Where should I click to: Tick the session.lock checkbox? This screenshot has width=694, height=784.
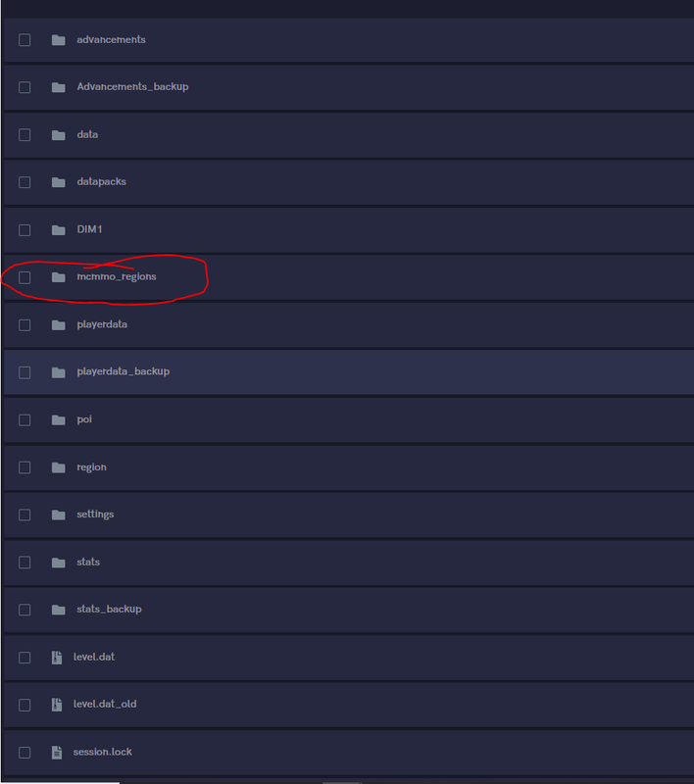[25, 753]
